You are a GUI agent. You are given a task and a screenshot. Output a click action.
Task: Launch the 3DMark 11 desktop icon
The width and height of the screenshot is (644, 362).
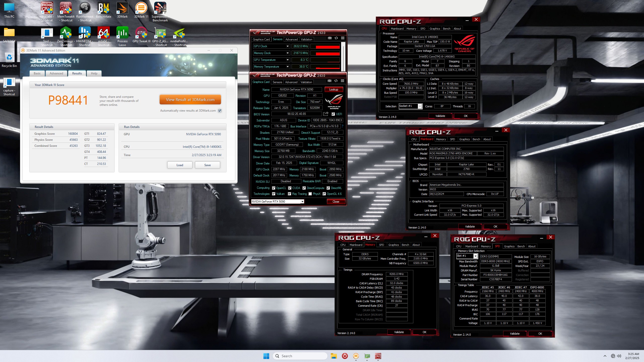click(x=141, y=10)
